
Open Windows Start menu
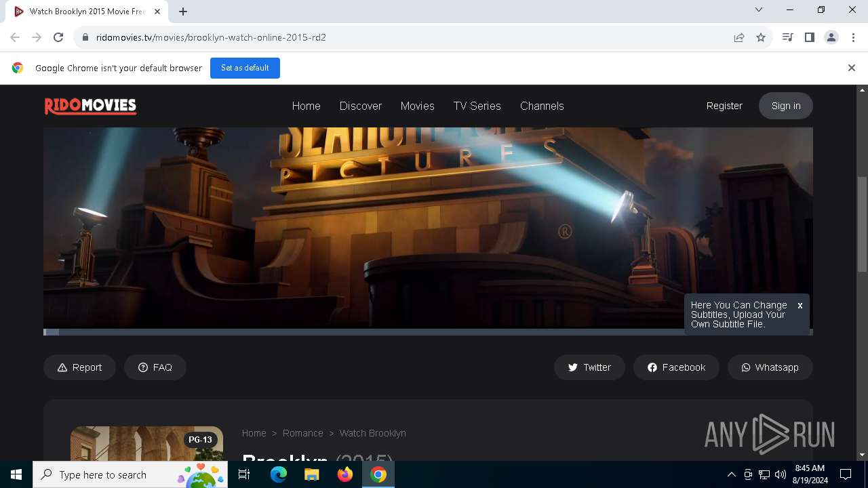click(16, 474)
